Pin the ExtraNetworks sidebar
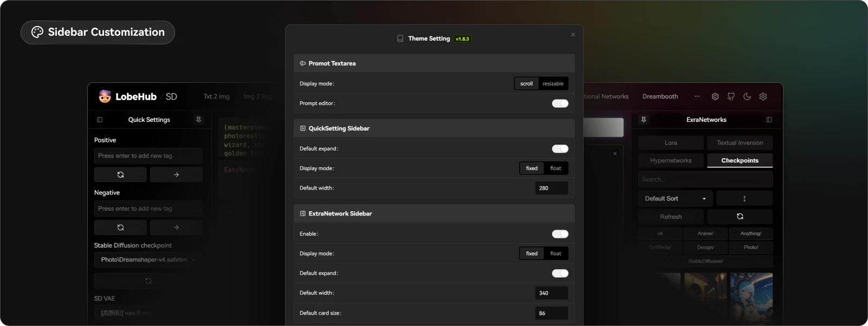868x326 pixels. (644, 120)
